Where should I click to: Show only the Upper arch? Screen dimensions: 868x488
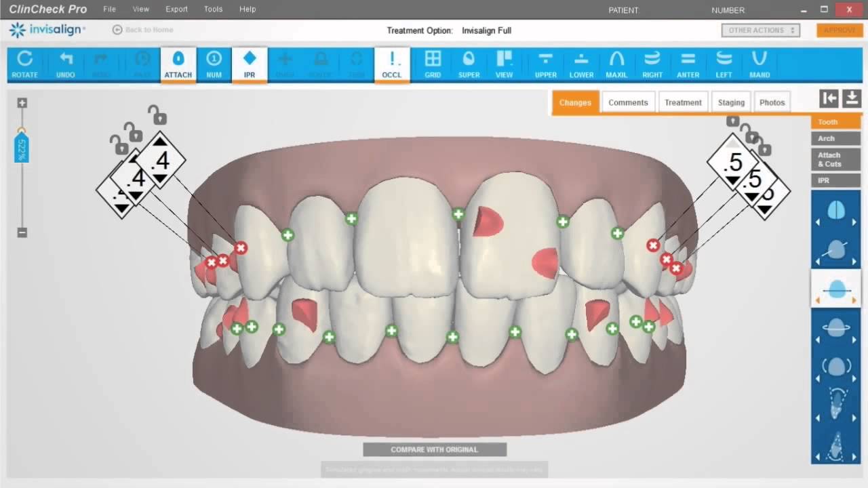(546, 65)
